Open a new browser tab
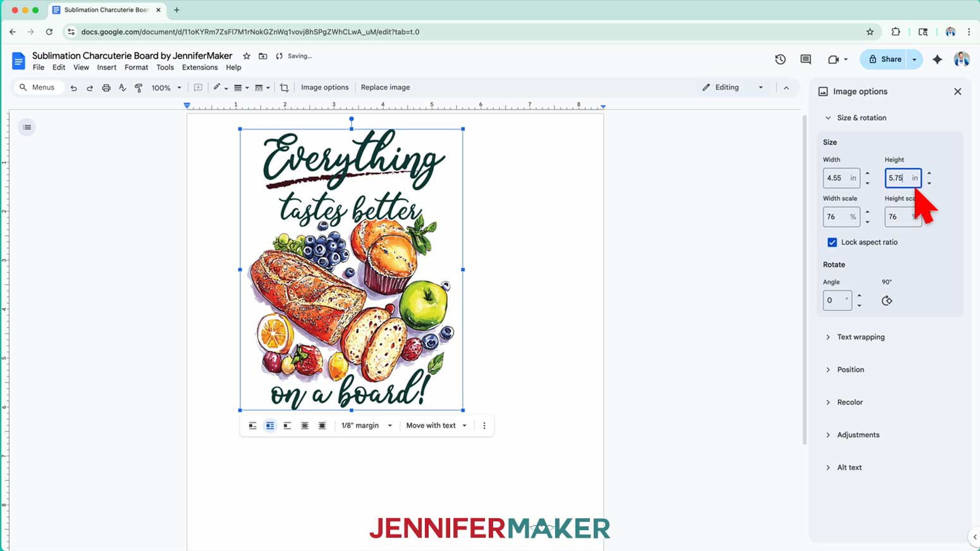The image size is (980, 551). 176,10
